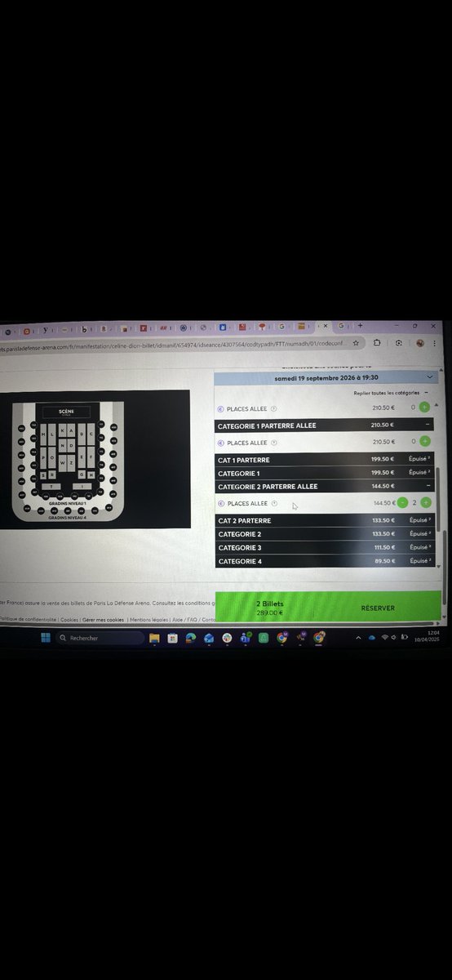Select the CATEGORIE 3 row
This screenshot has height=980, width=452.
tap(325, 547)
